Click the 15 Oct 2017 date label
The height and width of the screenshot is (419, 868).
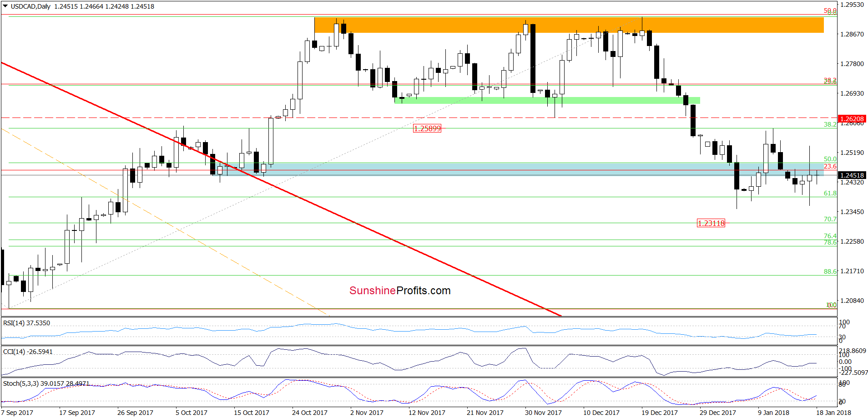252,413
